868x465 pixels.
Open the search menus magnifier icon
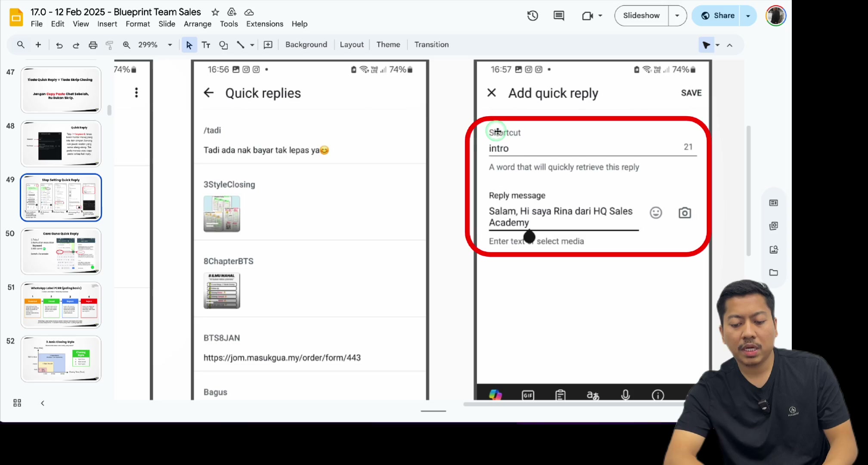click(x=21, y=45)
